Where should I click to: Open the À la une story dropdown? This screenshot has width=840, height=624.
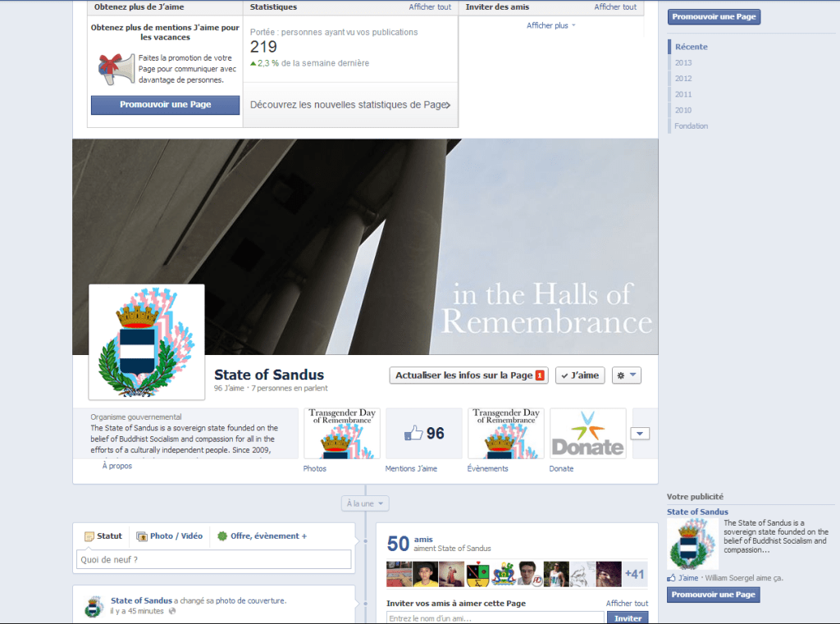click(364, 503)
